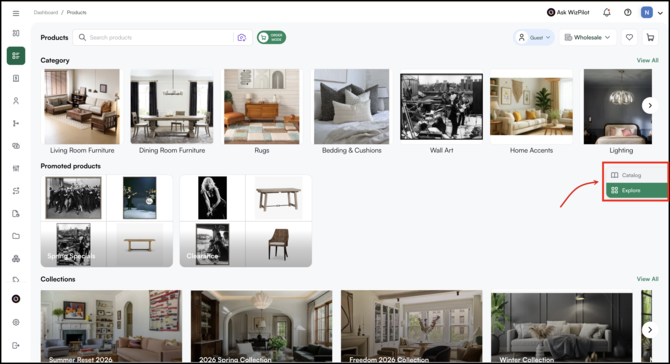
Task: Open the Freedom 2026 Collection
Action: click(411, 326)
